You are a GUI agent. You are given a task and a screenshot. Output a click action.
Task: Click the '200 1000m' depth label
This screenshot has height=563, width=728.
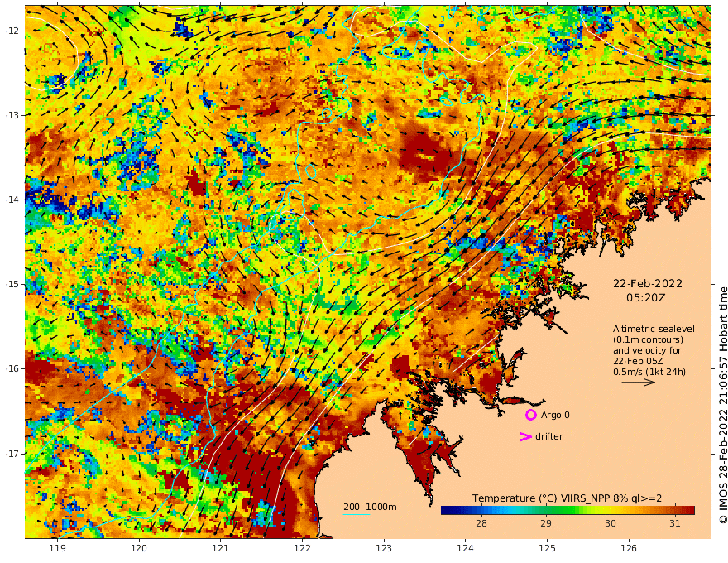(370, 507)
